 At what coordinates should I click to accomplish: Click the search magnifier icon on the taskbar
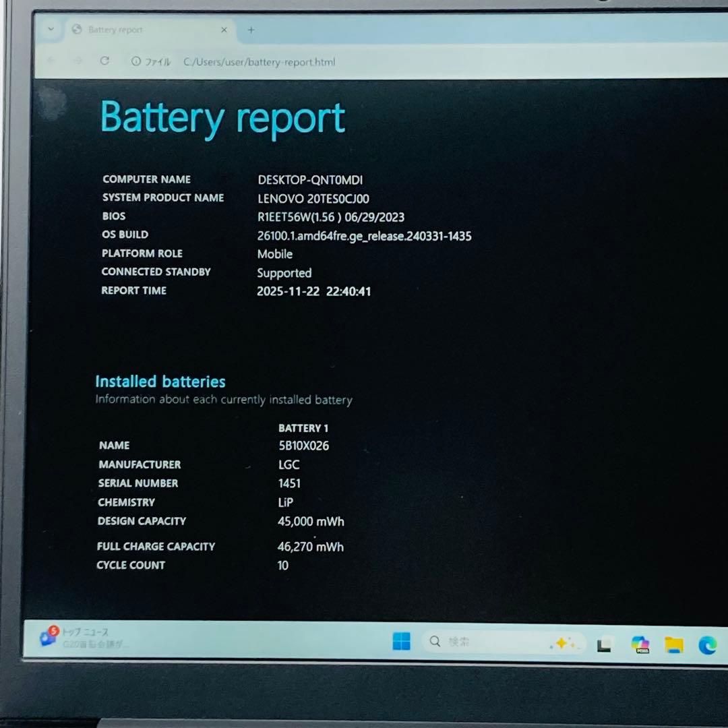point(435,642)
